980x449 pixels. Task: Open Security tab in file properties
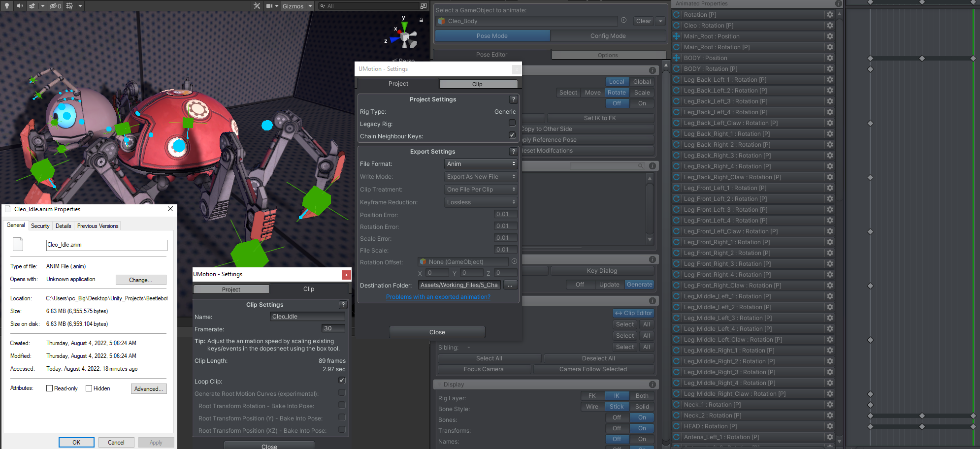40,226
